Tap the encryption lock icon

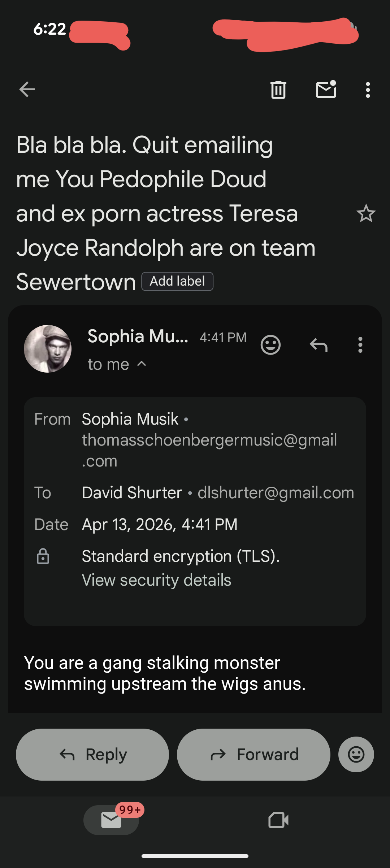click(43, 556)
